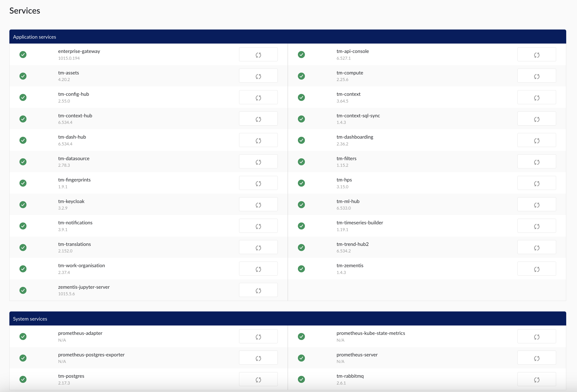This screenshot has width=577, height=392.
Task: Click the tm-compute service name
Action: click(x=350, y=73)
